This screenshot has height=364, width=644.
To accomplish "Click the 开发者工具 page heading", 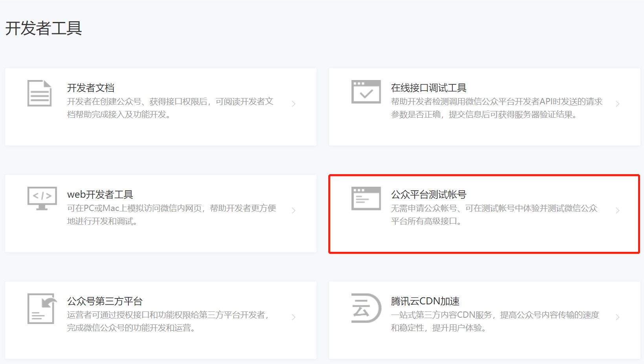I will point(44,29).
